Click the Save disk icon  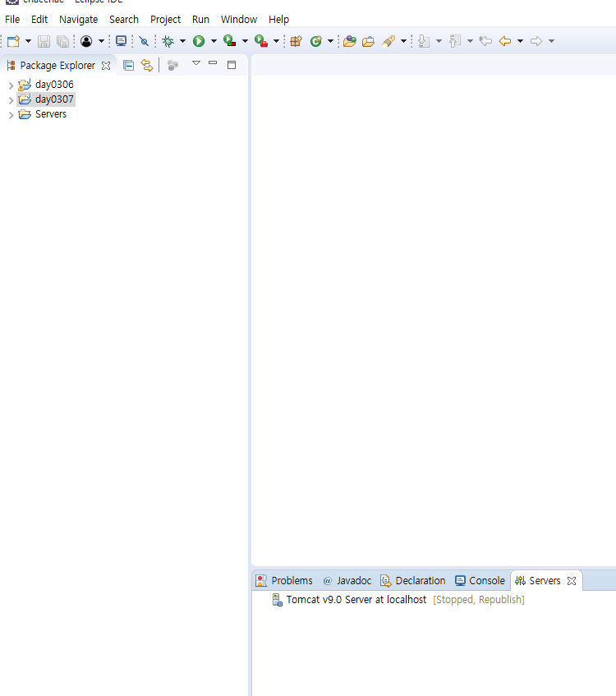tap(44, 41)
